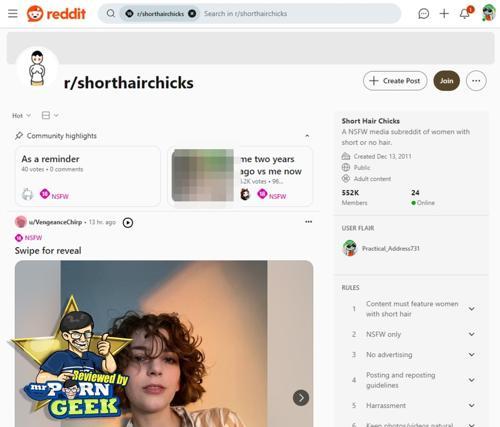The width and height of the screenshot is (500, 427).
Task: Advance to the next image in post gallery
Action: (301, 398)
